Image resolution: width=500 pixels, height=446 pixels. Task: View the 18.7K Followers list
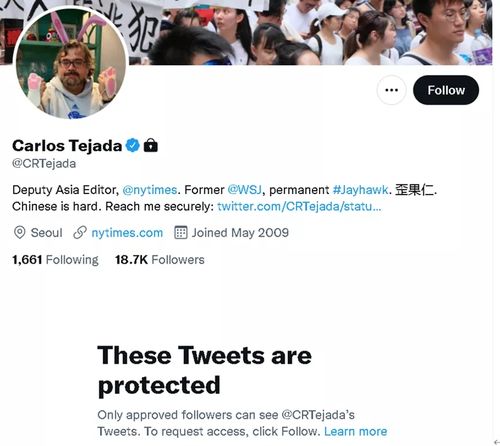[x=160, y=260]
